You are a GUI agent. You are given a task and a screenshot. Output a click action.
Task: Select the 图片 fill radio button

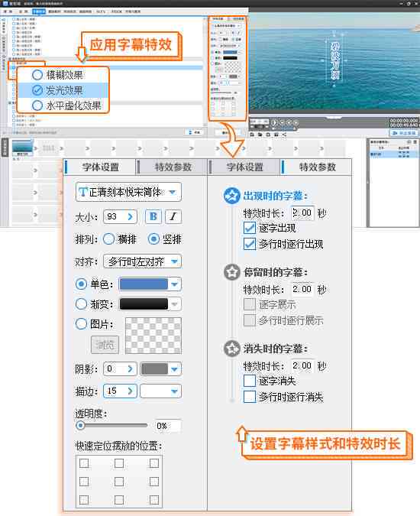(81, 324)
